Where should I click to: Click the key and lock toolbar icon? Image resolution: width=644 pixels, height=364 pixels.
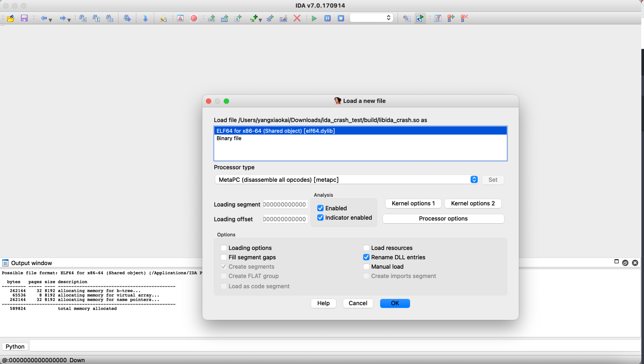(x=163, y=18)
